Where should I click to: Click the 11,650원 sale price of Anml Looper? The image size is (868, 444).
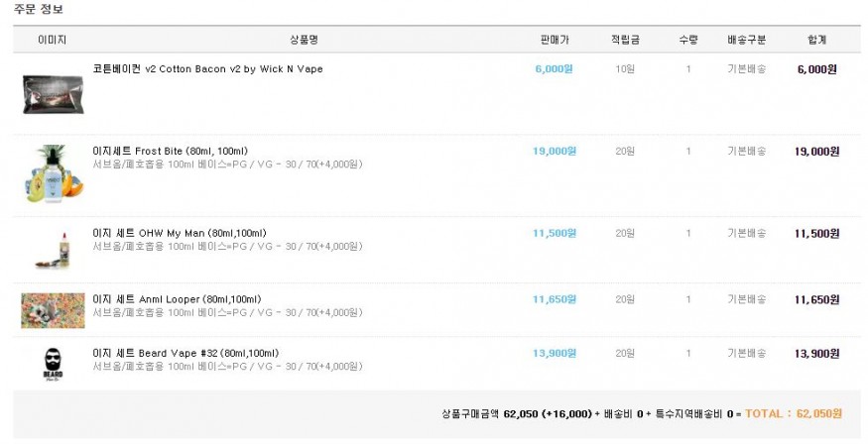[x=554, y=299]
